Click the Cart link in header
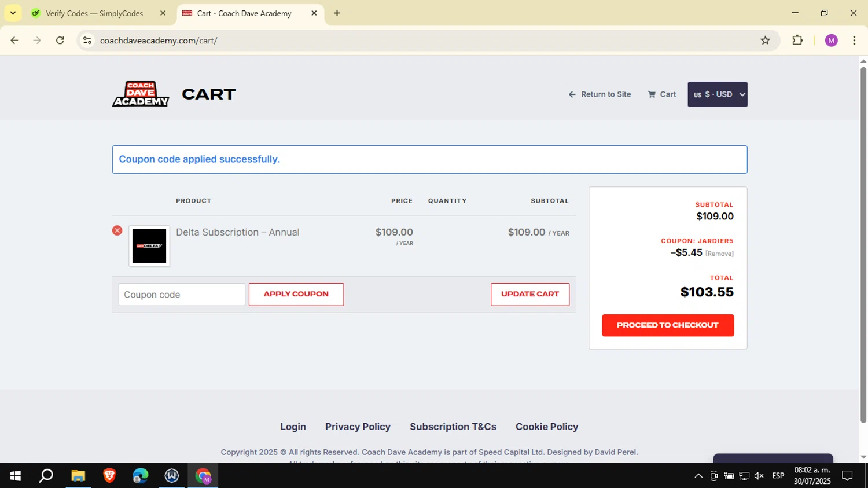This screenshot has width=868, height=488. [x=662, y=94]
